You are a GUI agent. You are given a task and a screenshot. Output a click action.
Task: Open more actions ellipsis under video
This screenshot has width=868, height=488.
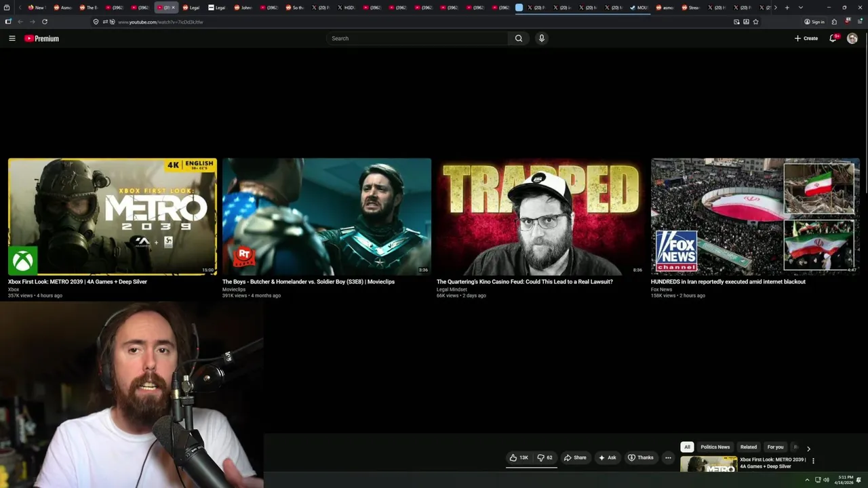pos(668,457)
